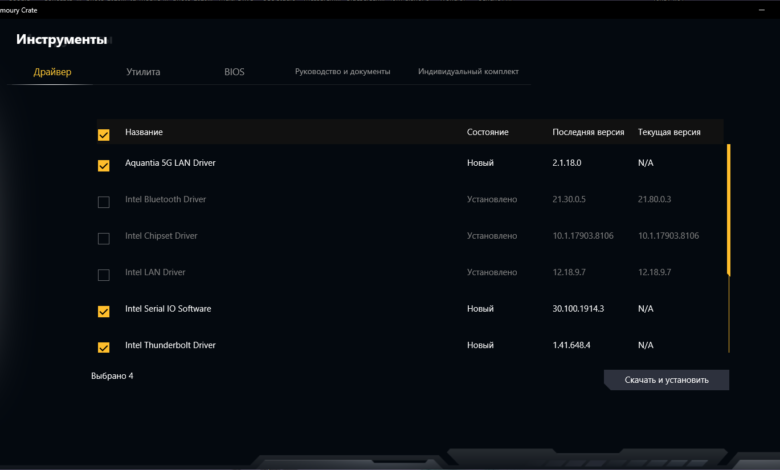Tick the Intel LAN Driver checkbox
The height and width of the screenshot is (470, 780).
click(x=103, y=275)
